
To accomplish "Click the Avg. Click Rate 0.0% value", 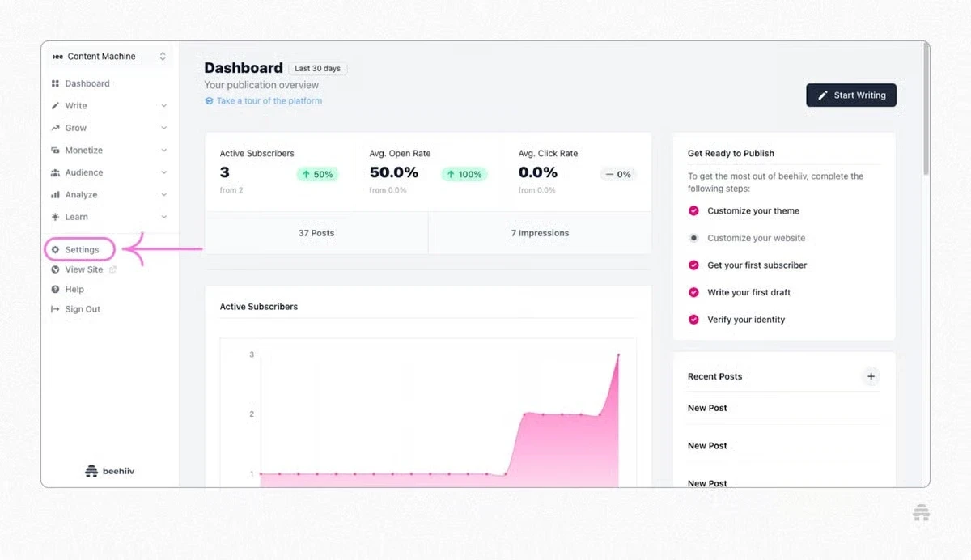I will coord(538,172).
